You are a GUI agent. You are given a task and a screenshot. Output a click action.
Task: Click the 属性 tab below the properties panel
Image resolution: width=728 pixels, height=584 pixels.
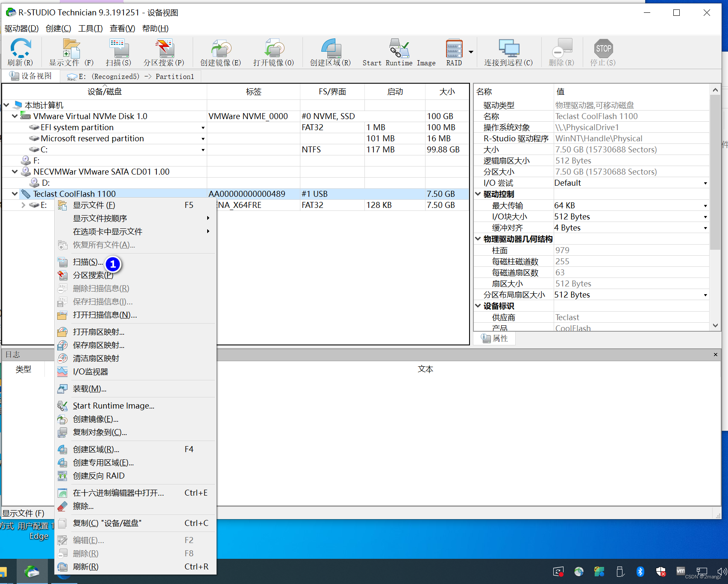point(494,338)
